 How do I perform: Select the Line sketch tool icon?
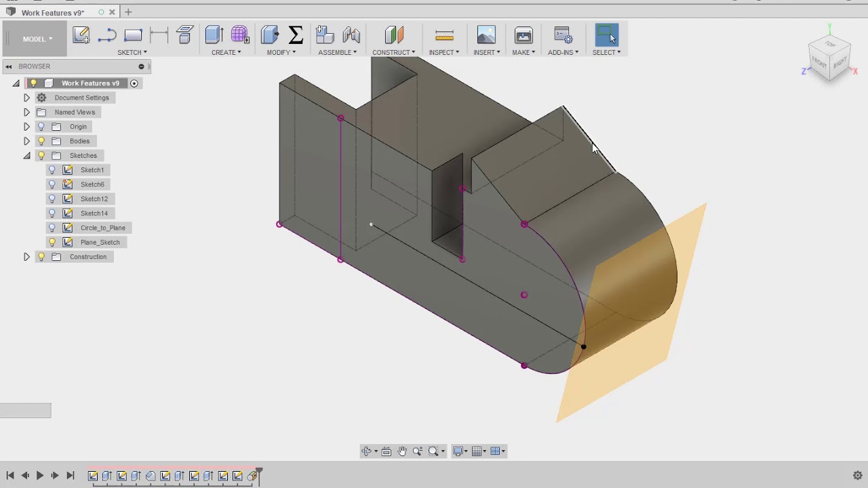(x=107, y=35)
